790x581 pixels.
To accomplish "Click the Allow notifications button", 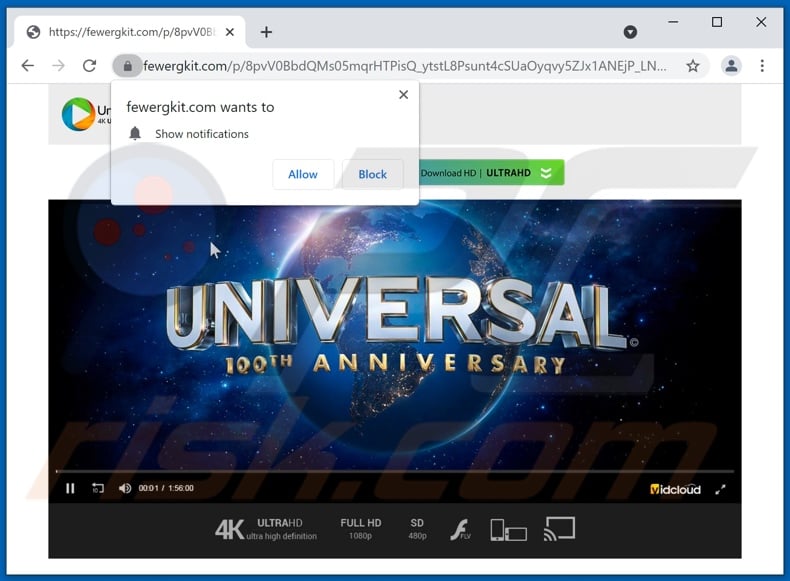I will click(303, 174).
